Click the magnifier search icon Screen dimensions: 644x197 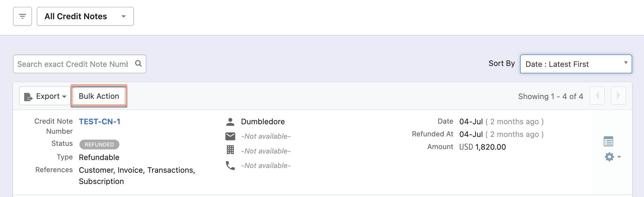click(138, 63)
